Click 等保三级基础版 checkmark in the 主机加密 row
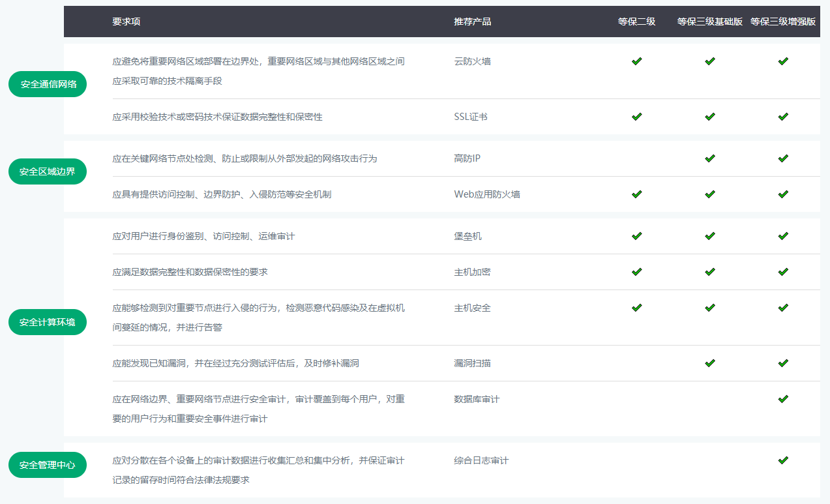830x504 pixels. 710,272
